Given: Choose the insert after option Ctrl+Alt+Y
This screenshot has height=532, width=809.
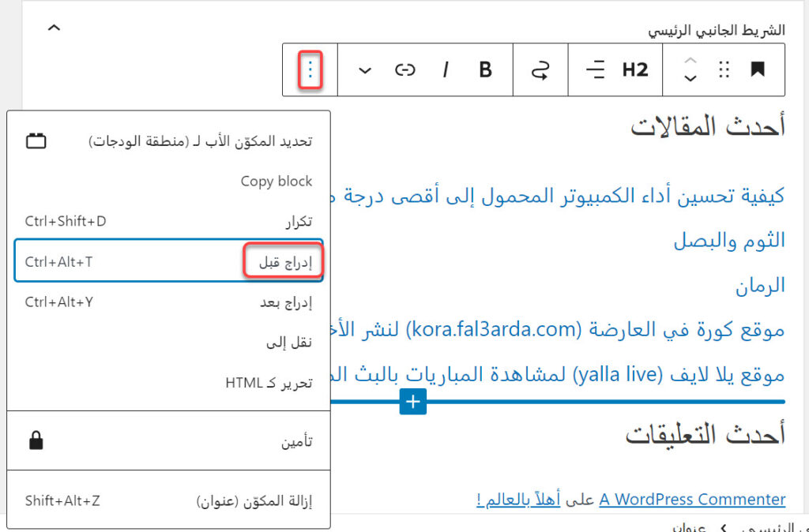Looking at the screenshot, I should click(x=169, y=302).
